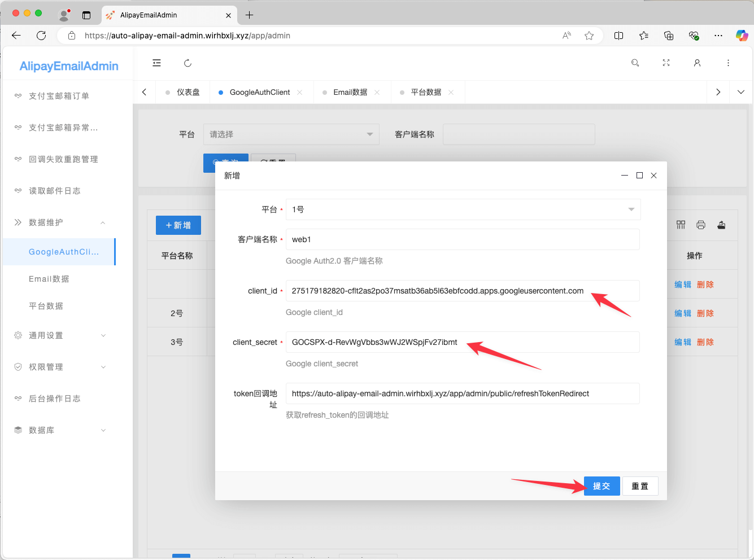Click the token回调地址 input field
The height and width of the screenshot is (560, 754).
(x=463, y=393)
